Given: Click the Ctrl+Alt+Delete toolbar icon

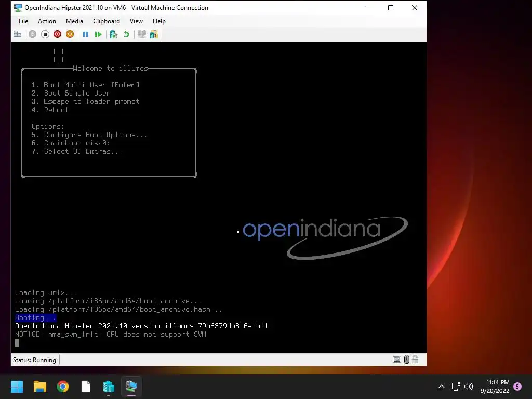Looking at the screenshot, I should tap(17, 34).
